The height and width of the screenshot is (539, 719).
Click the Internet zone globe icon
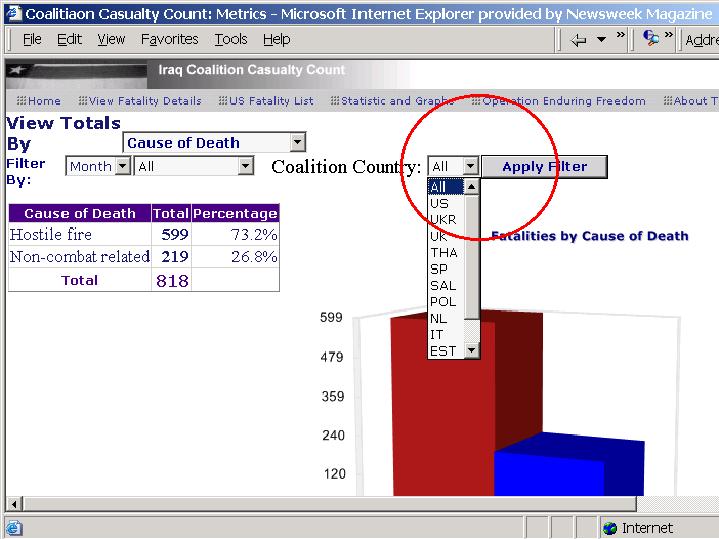coord(610,528)
